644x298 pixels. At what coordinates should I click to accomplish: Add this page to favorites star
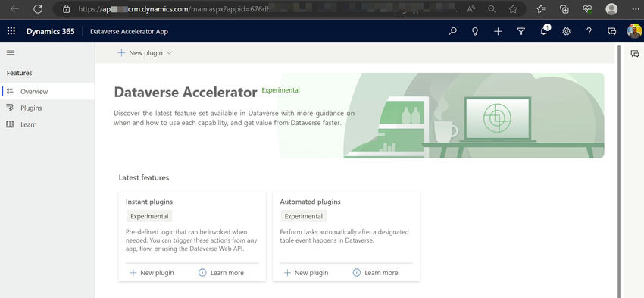(x=513, y=9)
